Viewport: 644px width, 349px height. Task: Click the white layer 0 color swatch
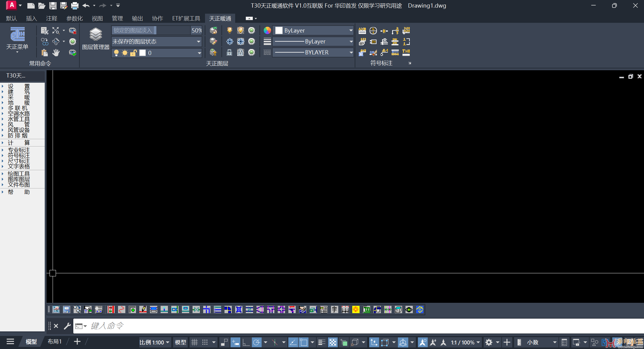coord(143,53)
